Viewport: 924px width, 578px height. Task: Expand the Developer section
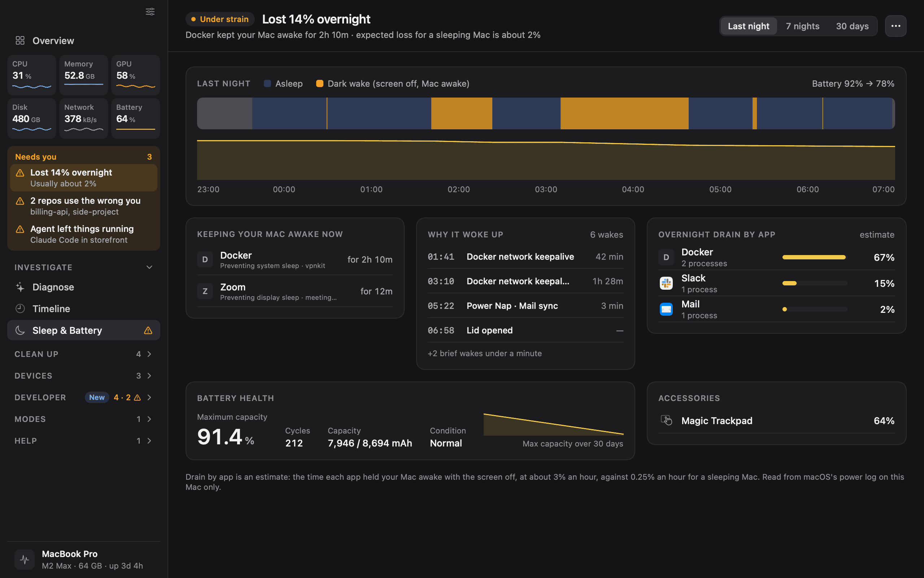point(84,398)
